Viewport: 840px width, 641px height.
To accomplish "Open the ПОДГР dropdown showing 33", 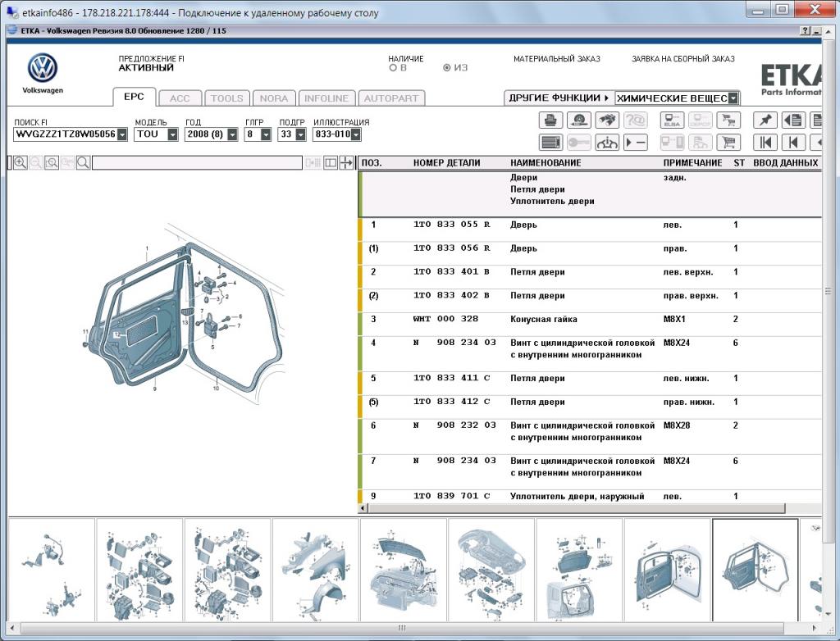I will [x=300, y=134].
